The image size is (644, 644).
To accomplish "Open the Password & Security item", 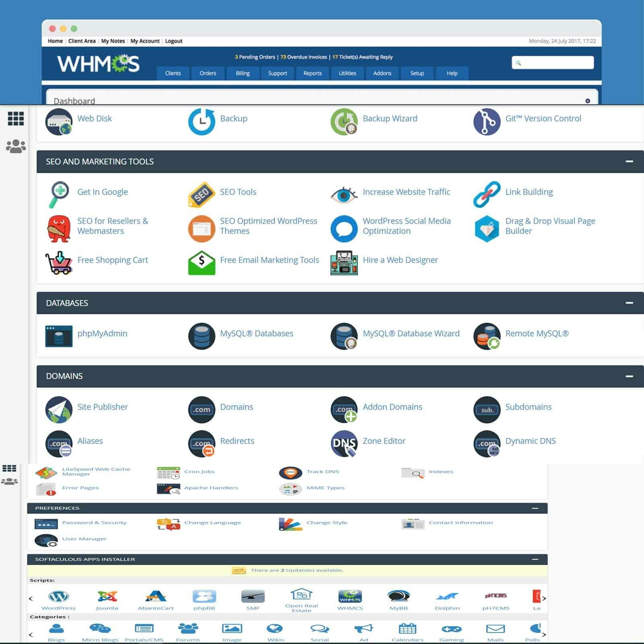I will 81,523.
